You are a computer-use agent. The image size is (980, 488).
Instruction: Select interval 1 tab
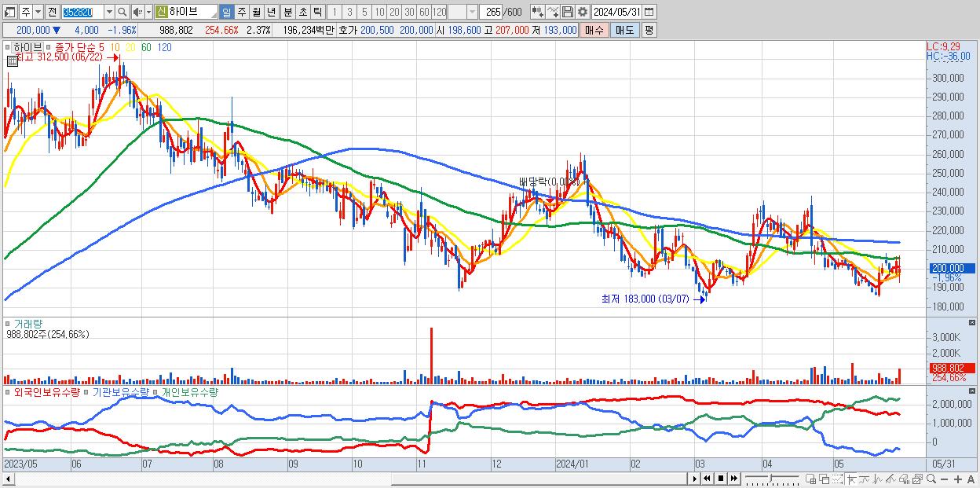coord(334,12)
